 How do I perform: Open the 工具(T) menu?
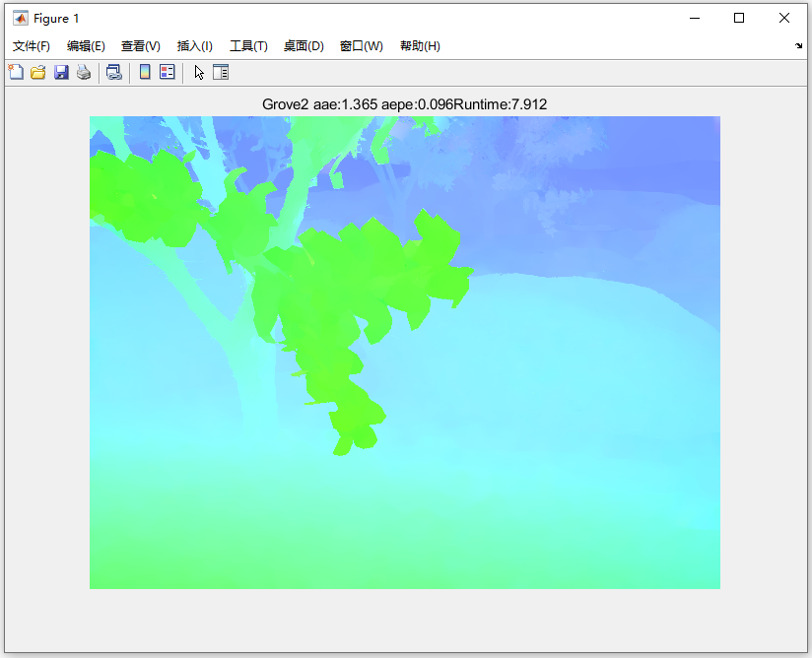tap(248, 46)
